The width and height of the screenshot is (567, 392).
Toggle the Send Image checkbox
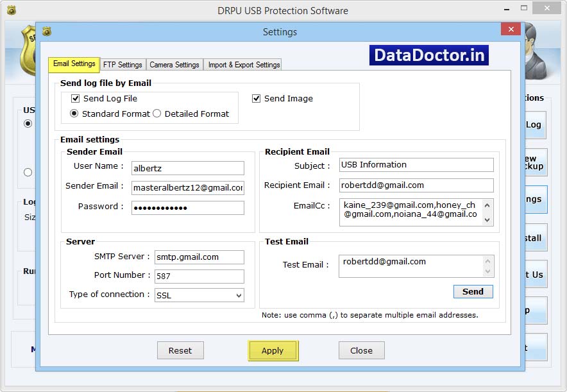256,98
